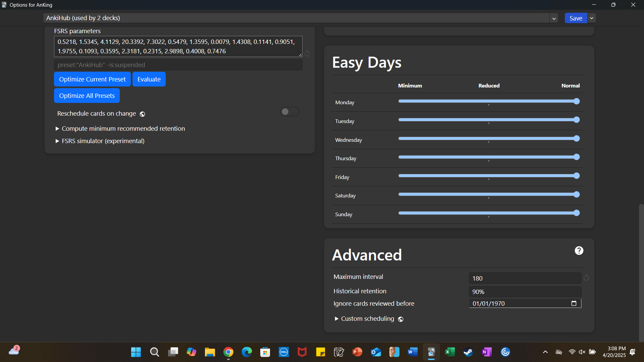Open Microsoft Edge from the taskbar
This screenshot has width=644, height=362.
247,352
